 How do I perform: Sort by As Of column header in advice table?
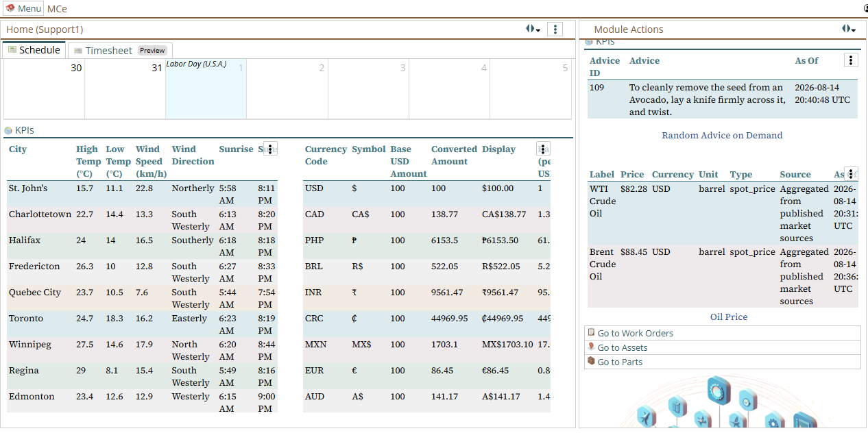pyautogui.click(x=807, y=61)
